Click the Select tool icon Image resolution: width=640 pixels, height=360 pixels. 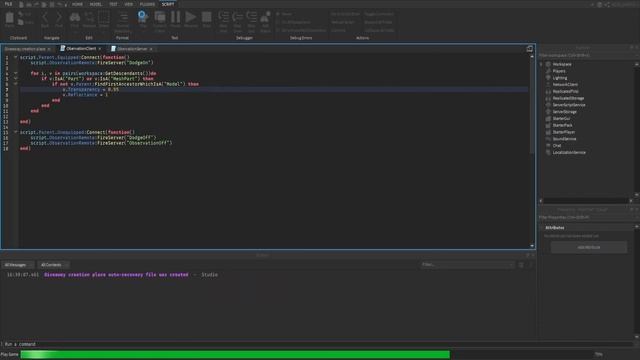pos(104,18)
